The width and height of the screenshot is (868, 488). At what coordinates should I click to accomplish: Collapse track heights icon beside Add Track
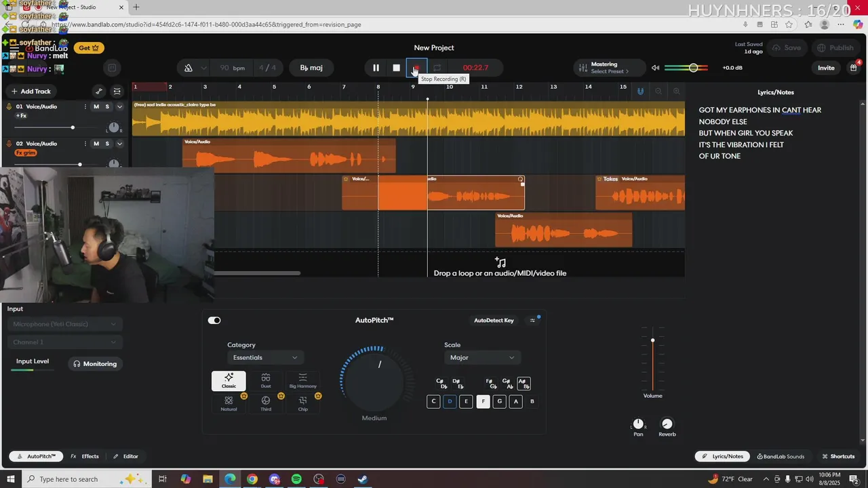[x=117, y=91]
